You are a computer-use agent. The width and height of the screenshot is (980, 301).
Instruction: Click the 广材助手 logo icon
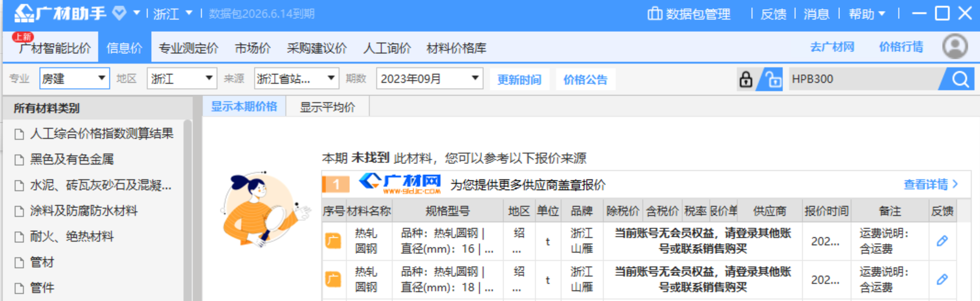point(24,13)
